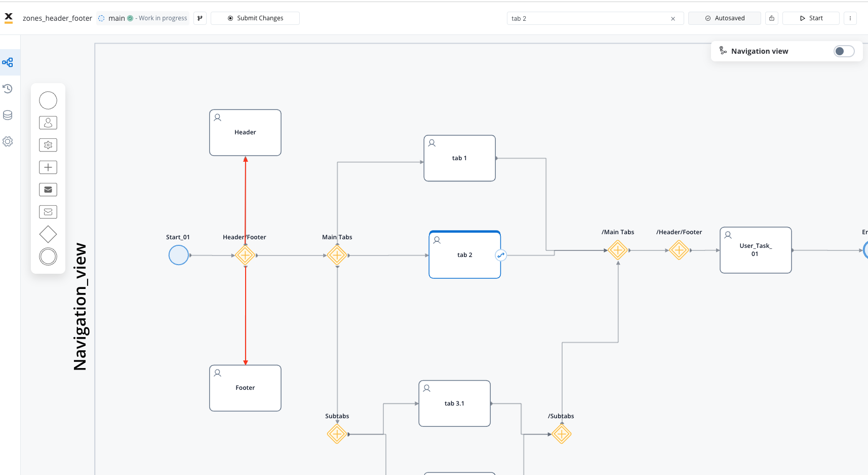This screenshot has width=868, height=475.
Task: Select the /Header/Footer closing gateway
Action: coord(679,250)
